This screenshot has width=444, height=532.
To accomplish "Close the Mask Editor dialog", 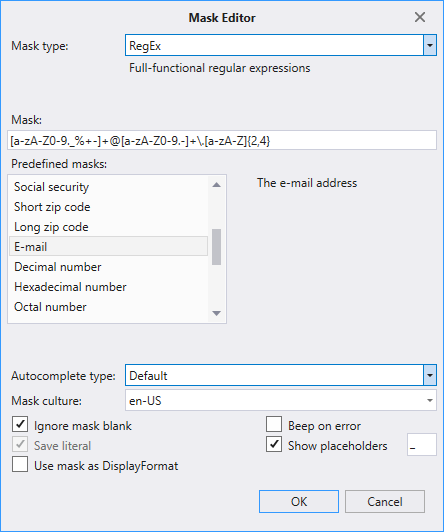I will tap(420, 17).
